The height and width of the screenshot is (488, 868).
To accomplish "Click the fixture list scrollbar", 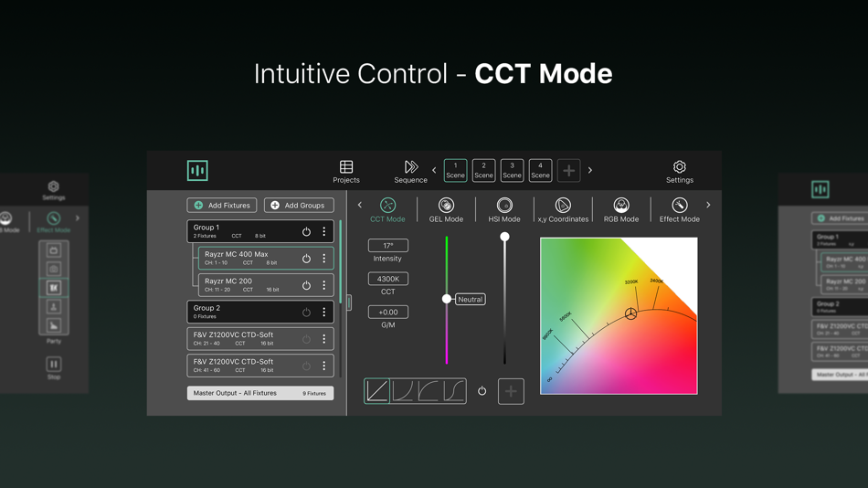I will [341, 260].
